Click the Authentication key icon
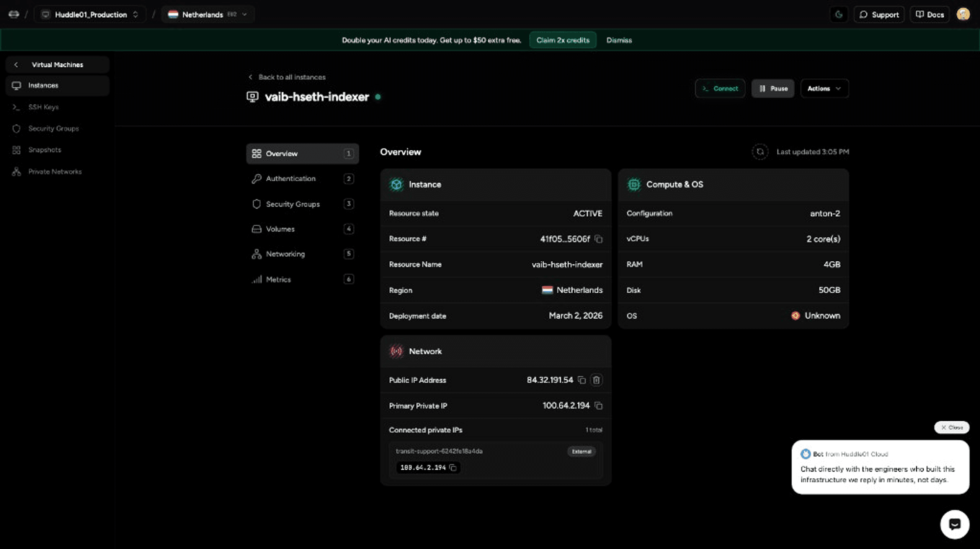980x549 pixels. tap(256, 179)
